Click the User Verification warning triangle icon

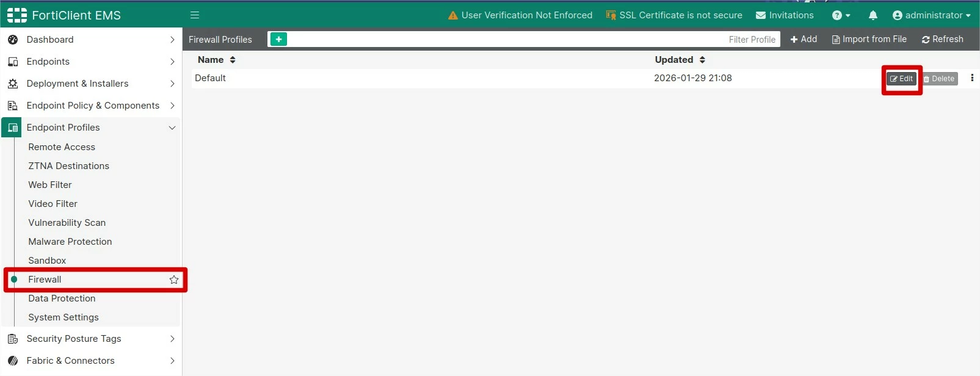[x=453, y=15]
